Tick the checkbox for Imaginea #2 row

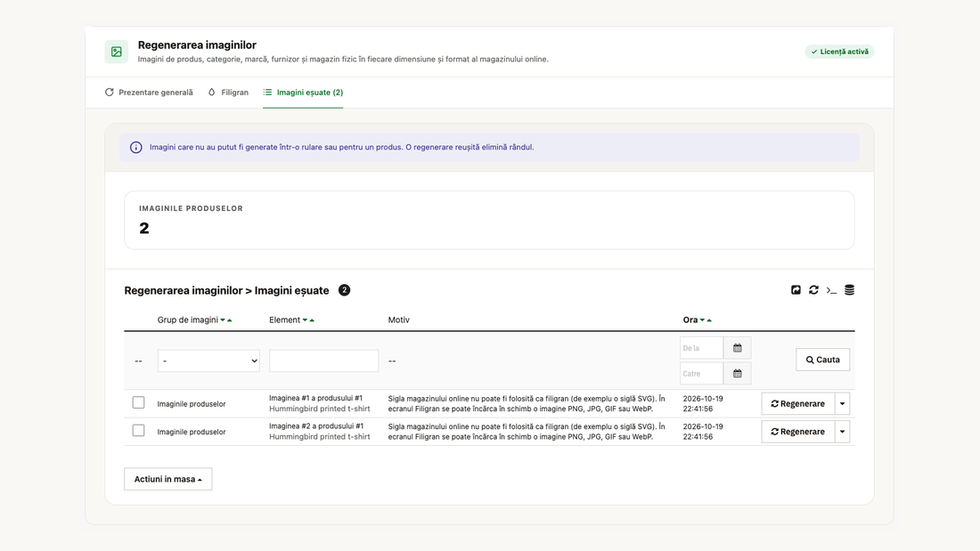pos(138,431)
